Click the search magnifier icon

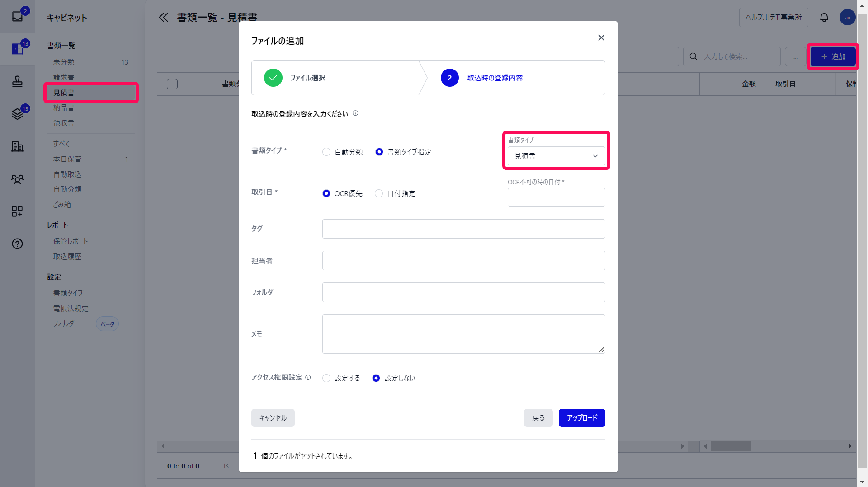(x=693, y=56)
